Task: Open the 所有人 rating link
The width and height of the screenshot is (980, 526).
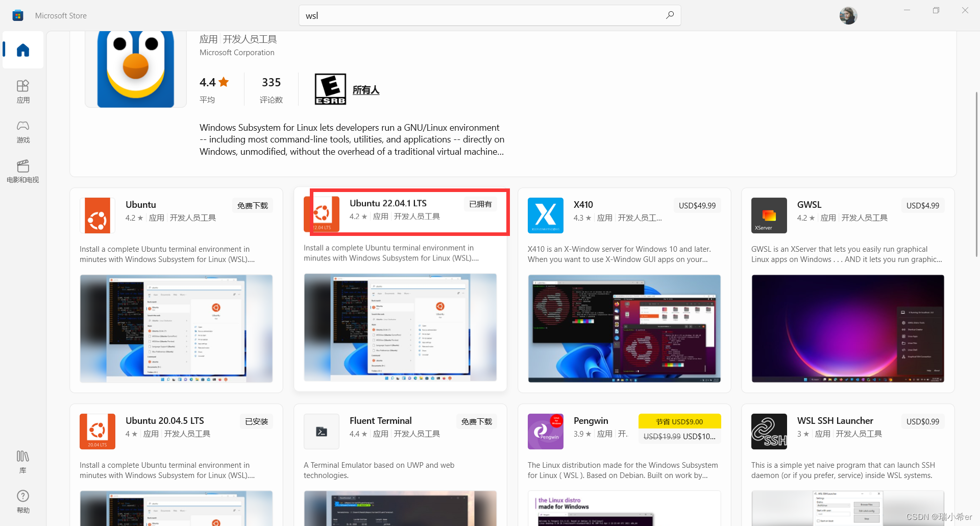Action: click(x=366, y=90)
